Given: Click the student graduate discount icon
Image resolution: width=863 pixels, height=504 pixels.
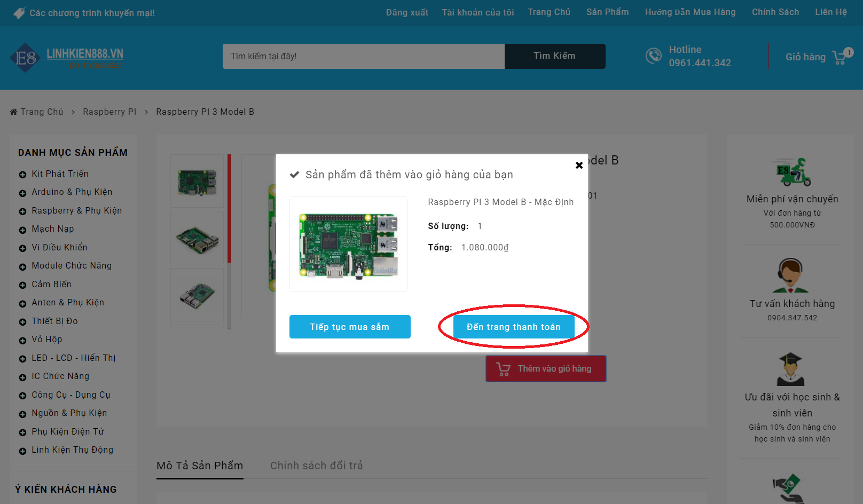Looking at the screenshot, I should coord(790,369).
